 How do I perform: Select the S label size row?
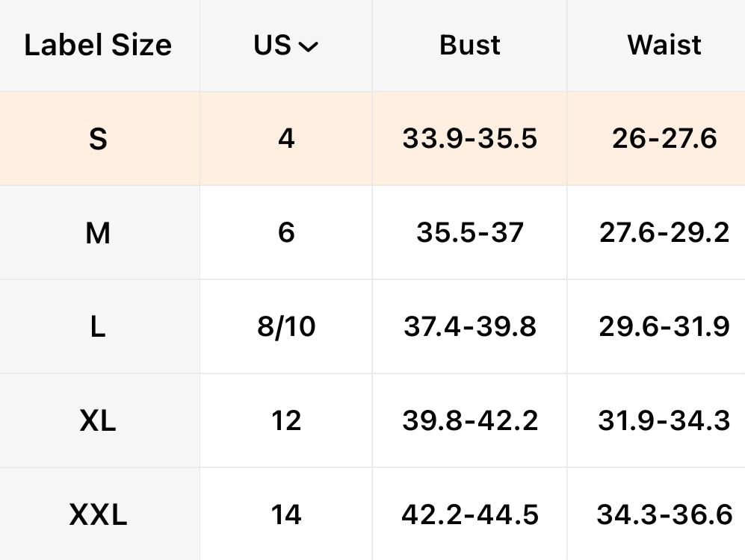pos(98,139)
